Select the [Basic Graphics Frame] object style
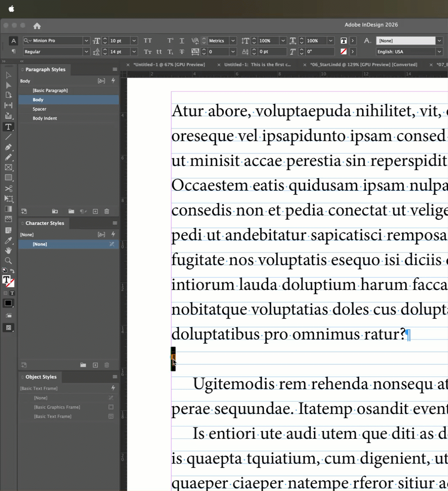This screenshot has width=448, height=491. (x=69, y=407)
